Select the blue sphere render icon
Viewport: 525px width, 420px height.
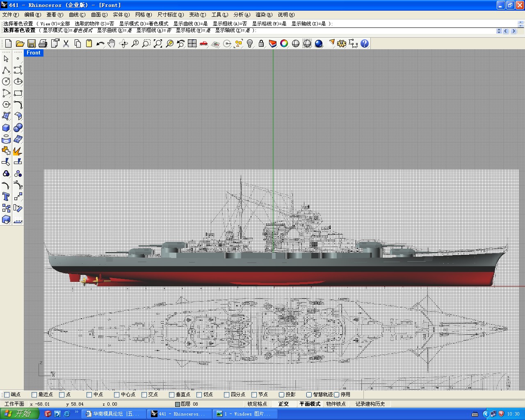(319, 43)
